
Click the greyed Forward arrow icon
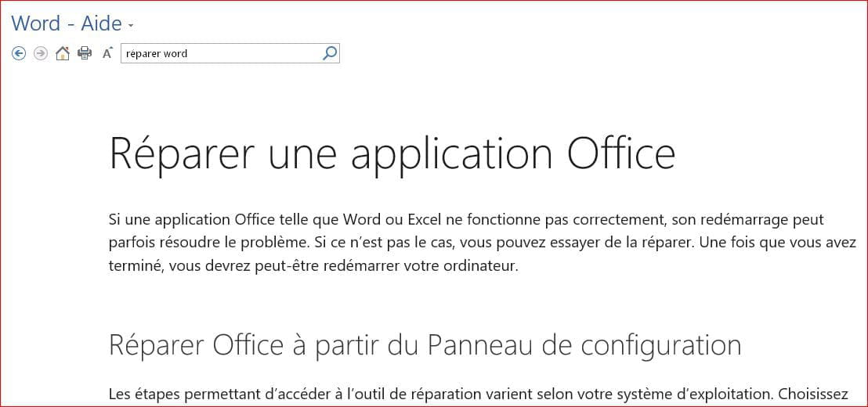coord(41,53)
